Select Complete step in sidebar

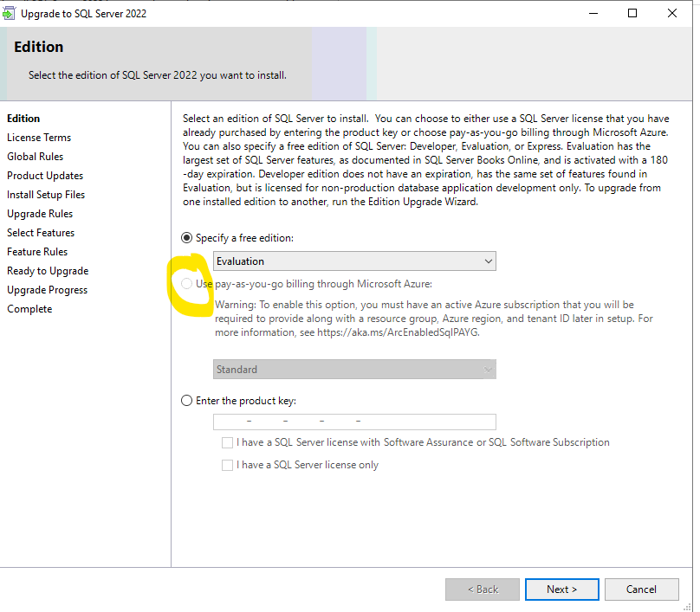29,309
